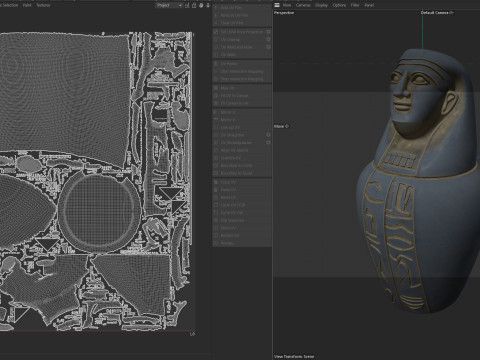The height and width of the screenshot is (360, 480).
Task: Click the Align UV Islands icon
Action: [x=216, y=150]
